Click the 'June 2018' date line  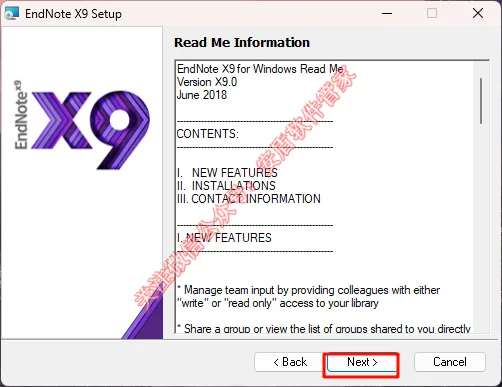click(202, 95)
